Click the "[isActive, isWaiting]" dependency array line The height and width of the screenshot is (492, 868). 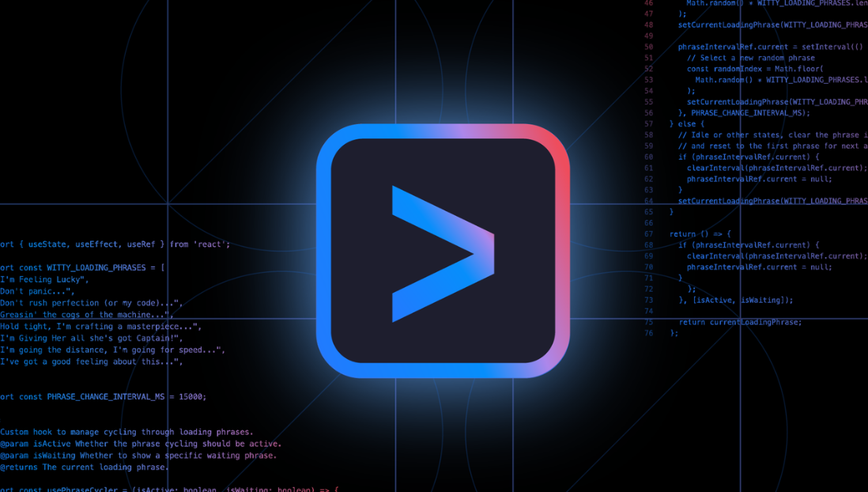pyautogui.click(x=735, y=300)
